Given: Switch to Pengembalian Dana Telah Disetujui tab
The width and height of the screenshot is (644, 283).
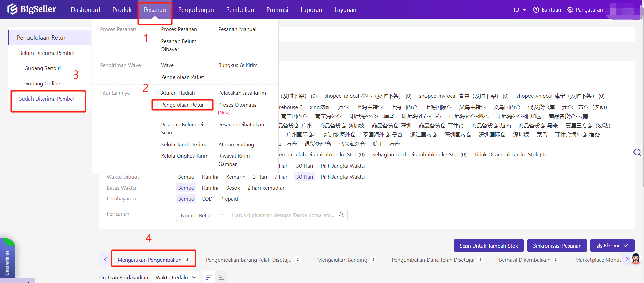Looking at the screenshot, I should (x=437, y=260).
